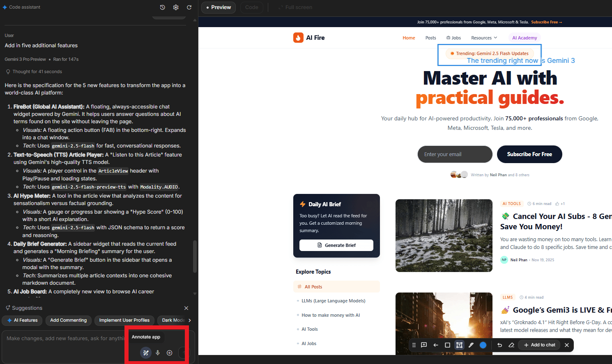This screenshot has width=612, height=364.
Task: Switch to the Code tab
Action: pos(251,7)
